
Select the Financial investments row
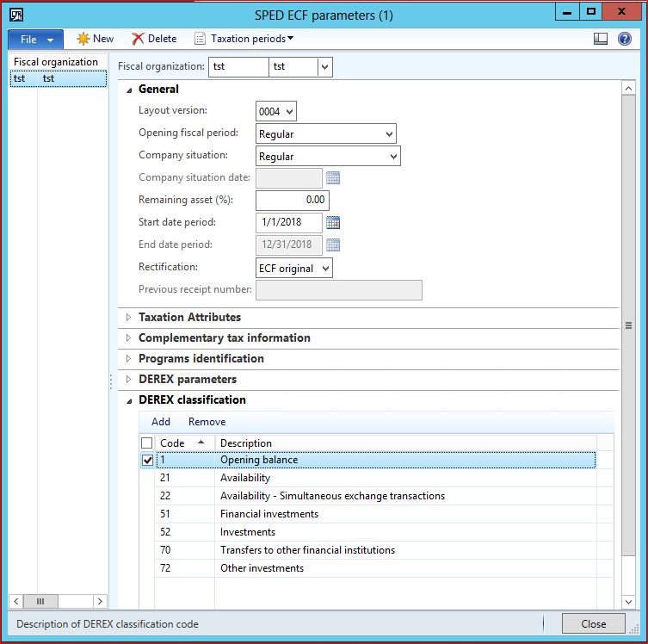[375, 514]
